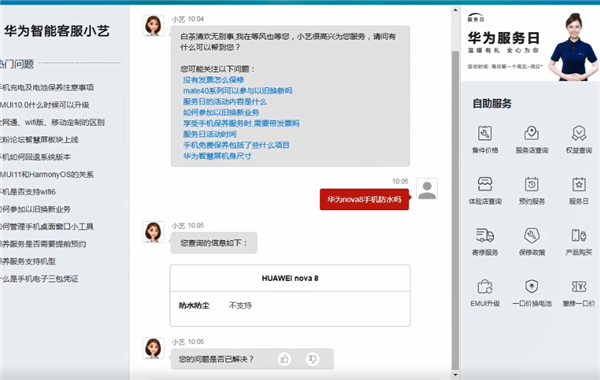Select hot question 全网通、wifi版、移动定制的区别
The image size is (600, 380).
tap(52, 122)
